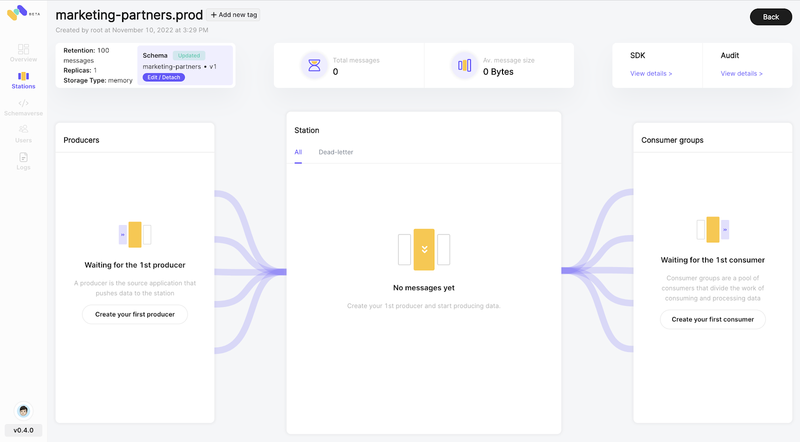Click the Total messages hourglass icon
The height and width of the screenshot is (442, 800).
[x=314, y=65]
